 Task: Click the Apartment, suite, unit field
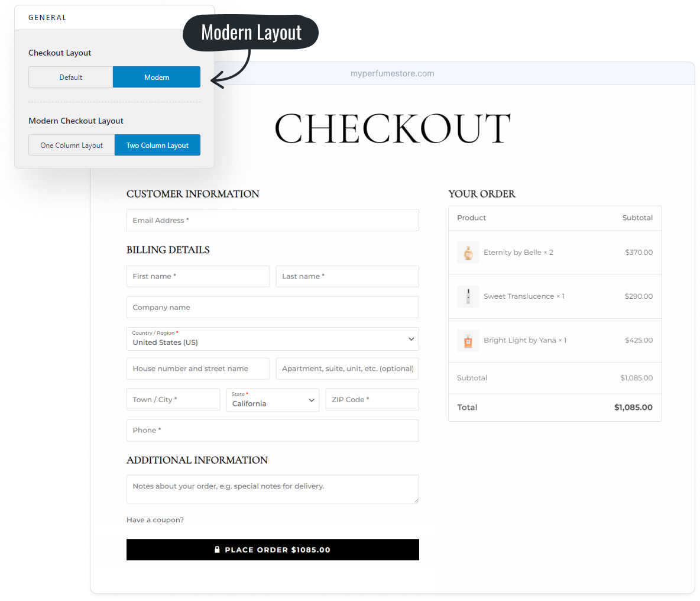(x=347, y=369)
